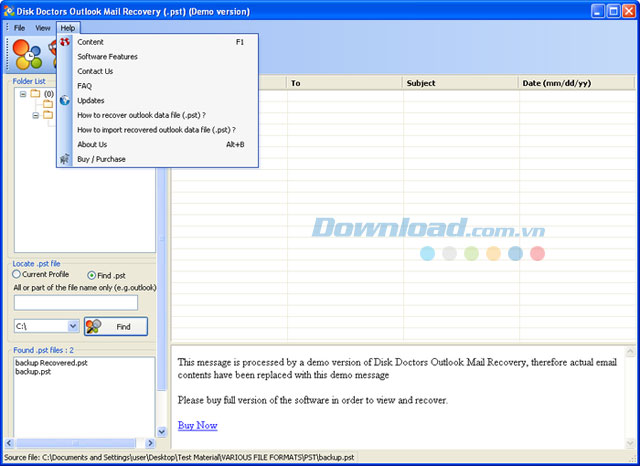Select About Us in the Help menu
This screenshot has height=466, width=640.
pyautogui.click(x=92, y=144)
